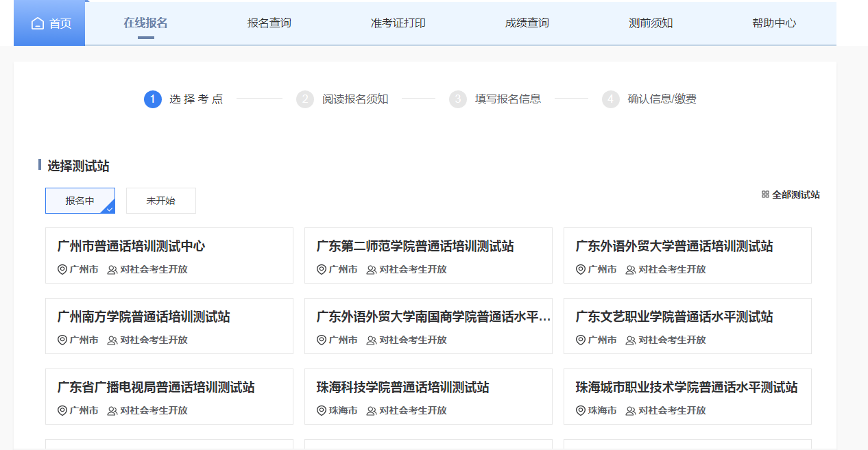
Task: Click people icon in 珠海城市职业技术学院 card
Action: (x=631, y=411)
